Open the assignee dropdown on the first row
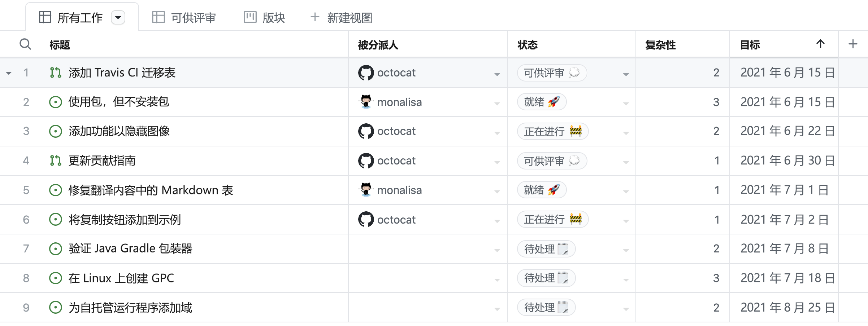This screenshot has width=868, height=326. [x=497, y=74]
